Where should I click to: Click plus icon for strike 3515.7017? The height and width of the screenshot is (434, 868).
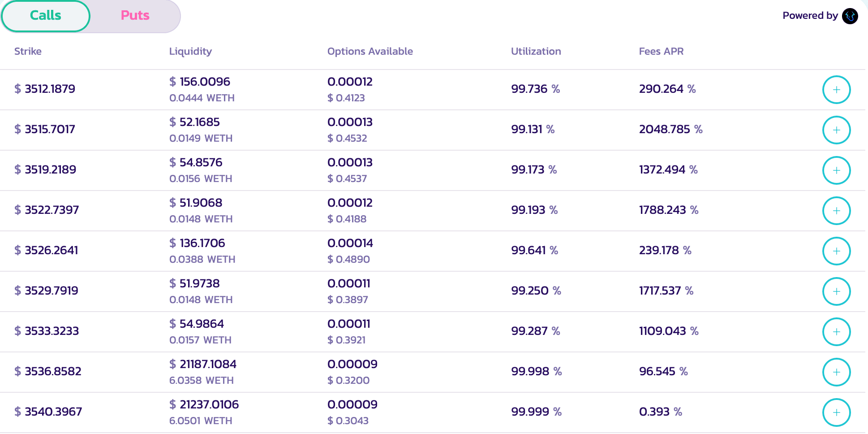pos(836,130)
